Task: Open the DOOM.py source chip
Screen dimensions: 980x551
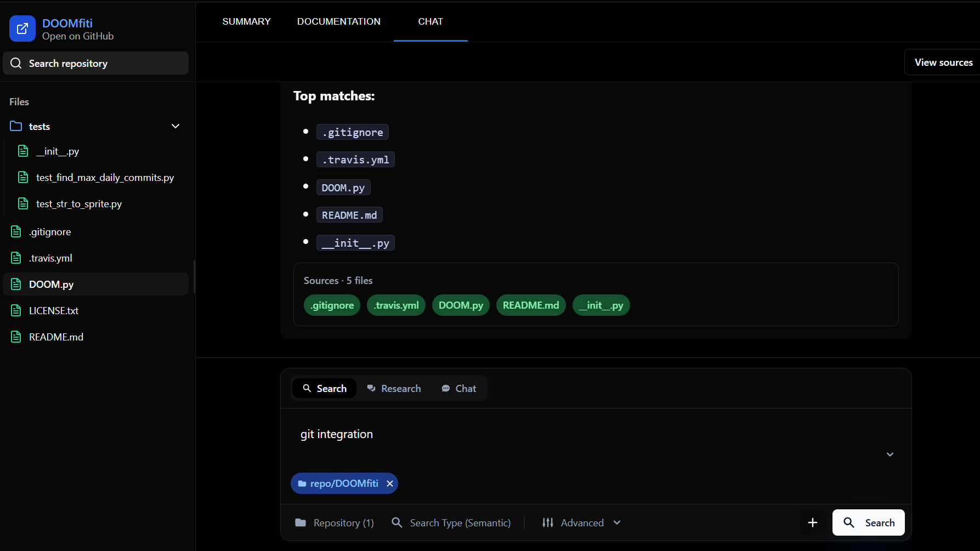Action: click(x=461, y=305)
